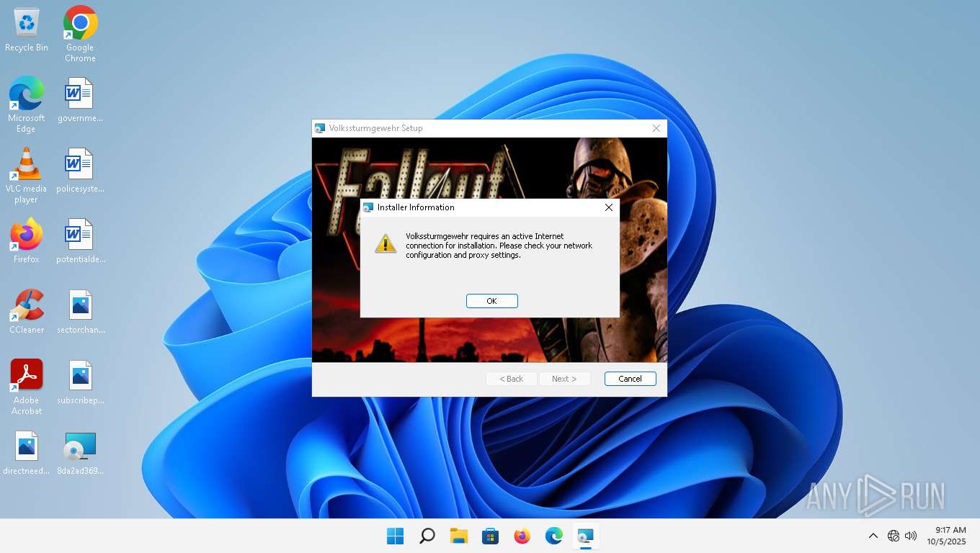Show hidden system tray icons
This screenshot has height=553, width=980.
click(x=873, y=536)
